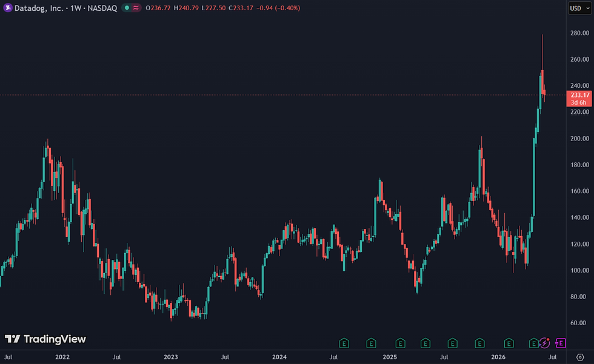Open the seventh green earnings marker from left
This screenshot has height=364, width=594.
pos(509,343)
